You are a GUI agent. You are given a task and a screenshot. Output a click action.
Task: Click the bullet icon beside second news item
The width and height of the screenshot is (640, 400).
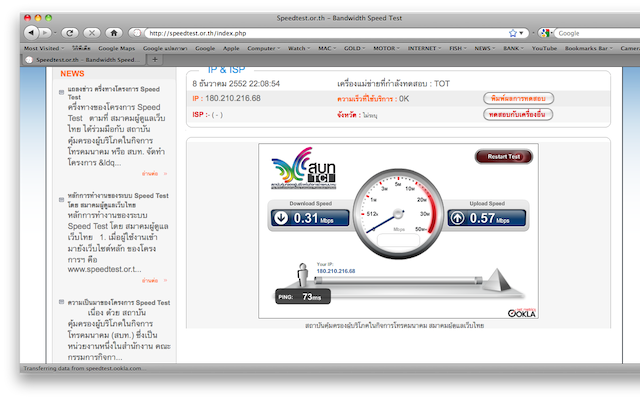tap(61, 200)
